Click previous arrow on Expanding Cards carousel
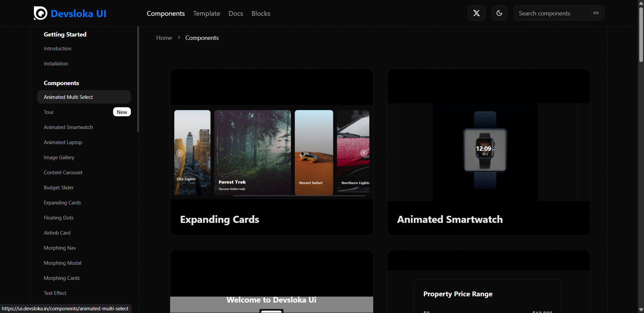The height and width of the screenshot is (313, 644). (180, 153)
